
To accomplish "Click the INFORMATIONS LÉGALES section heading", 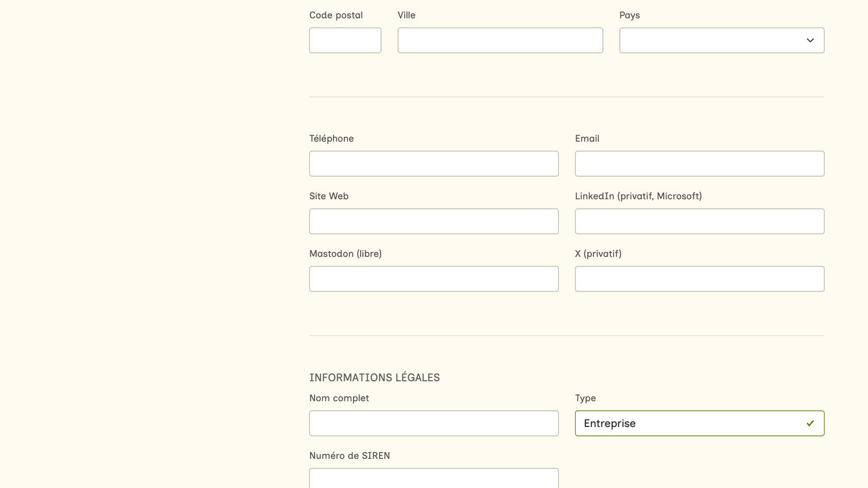I will click(374, 378).
